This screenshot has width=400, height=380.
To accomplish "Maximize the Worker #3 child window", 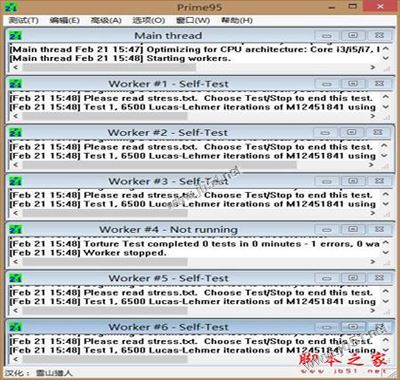I will [353, 181].
